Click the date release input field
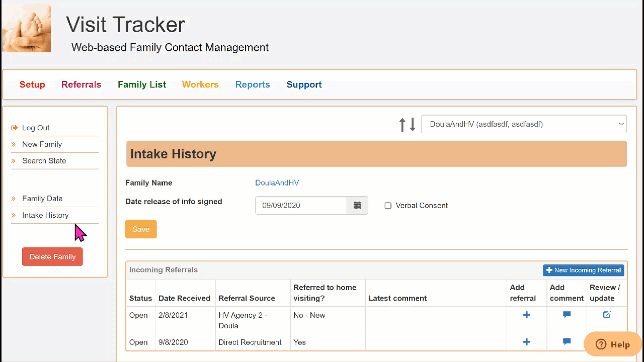Image resolution: width=644 pixels, height=362 pixels. [x=301, y=206]
